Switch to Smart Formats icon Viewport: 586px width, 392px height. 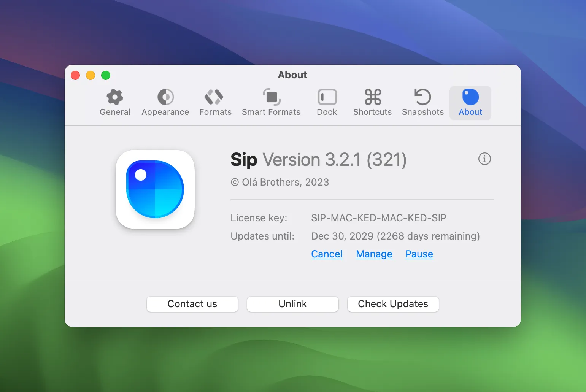click(x=272, y=97)
